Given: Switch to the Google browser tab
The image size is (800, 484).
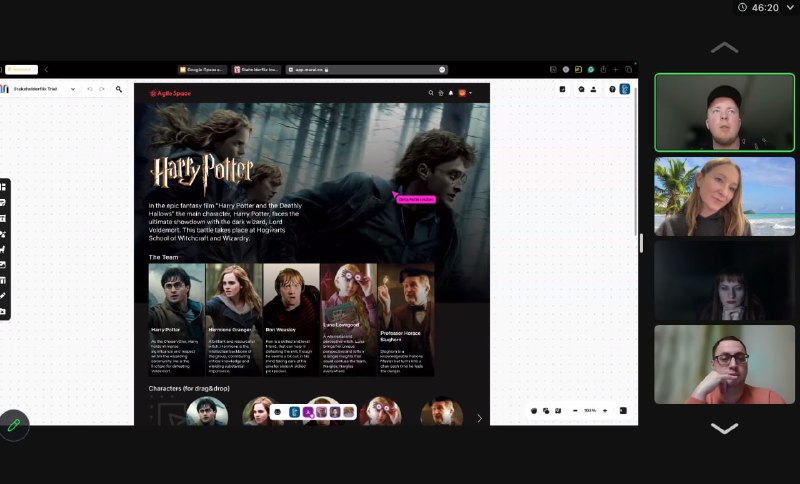Looking at the screenshot, I should point(202,69).
